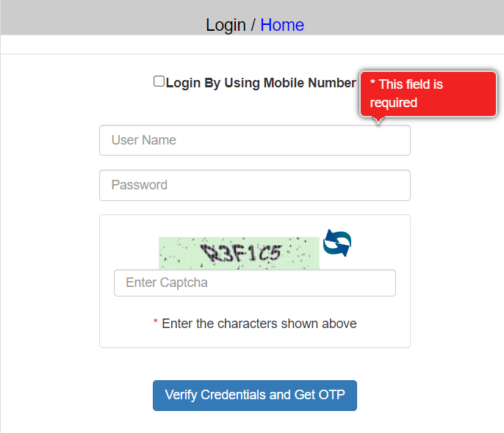Image resolution: width=504 pixels, height=433 pixels.
Task: Click the blue circular arrows reload icon
Action: pos(336,243)
